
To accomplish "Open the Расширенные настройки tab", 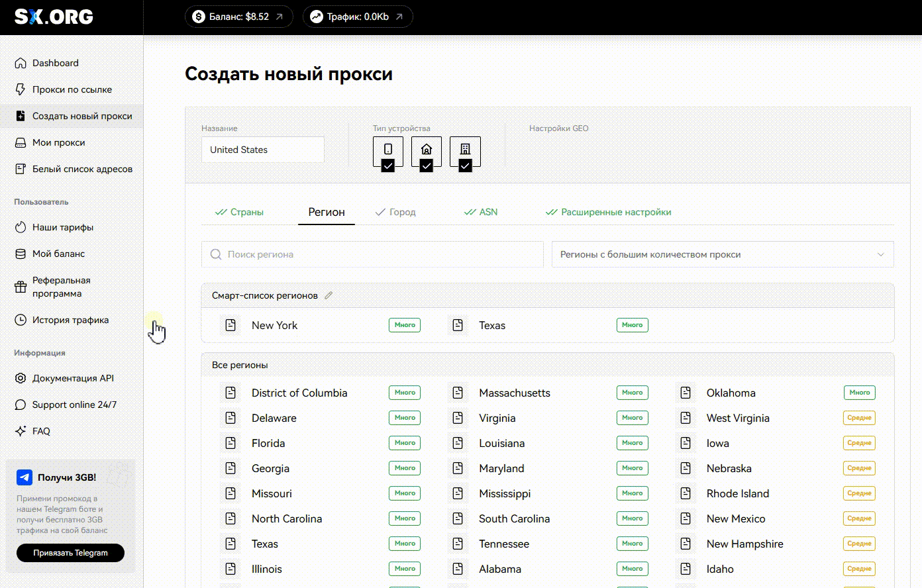I will [608, 212].
